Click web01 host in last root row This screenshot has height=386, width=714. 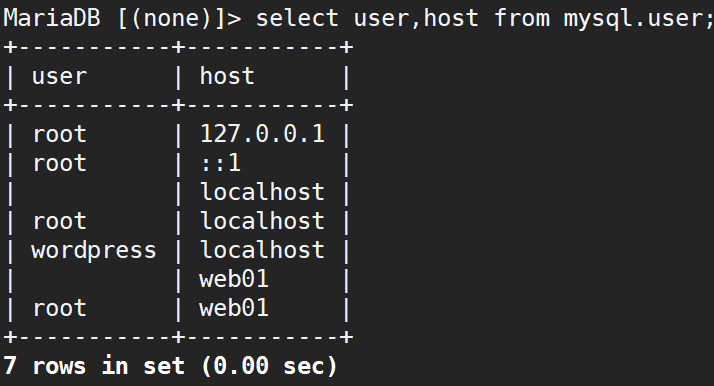coord(234,308)
